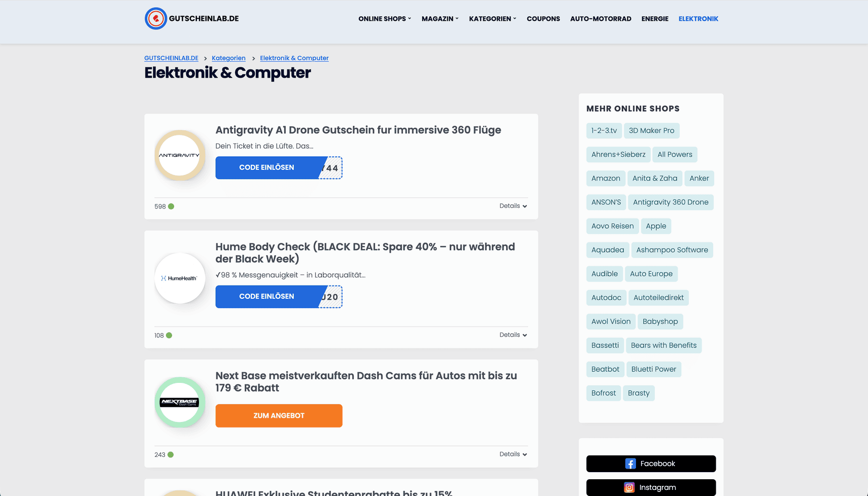Expand Details for Antigravity A1 Drone coupon

point(513,206)
